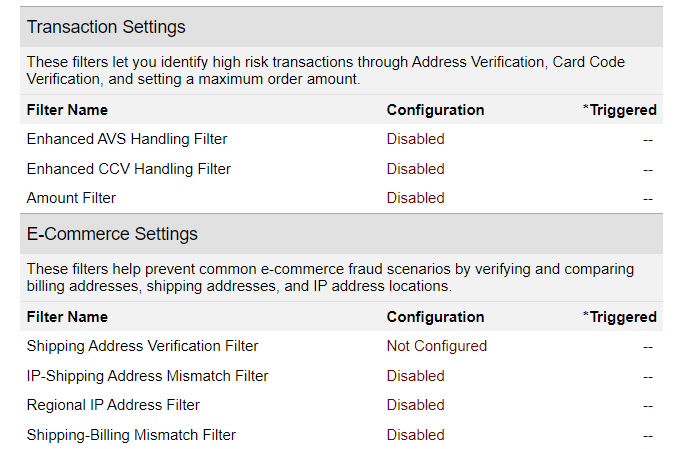
Task: Click the Amount Filter's Disabled status
Action: pos(415,198)
